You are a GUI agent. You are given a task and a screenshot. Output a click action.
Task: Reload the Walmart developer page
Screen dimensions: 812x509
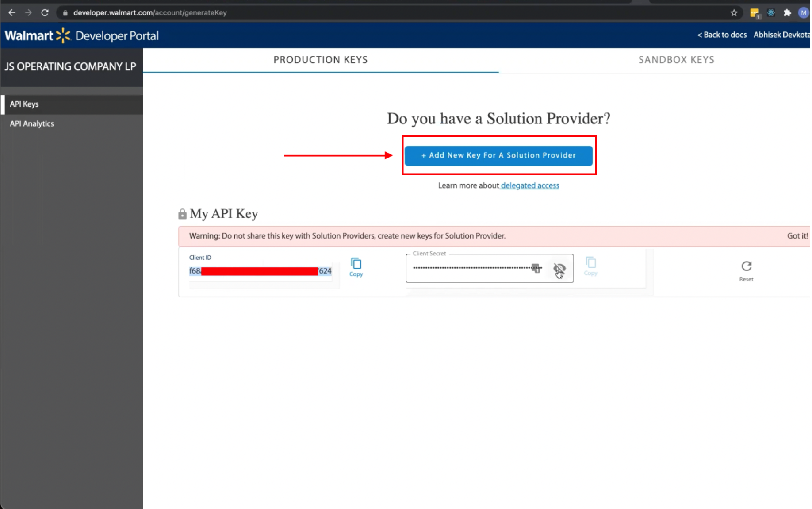click(45, 13)
